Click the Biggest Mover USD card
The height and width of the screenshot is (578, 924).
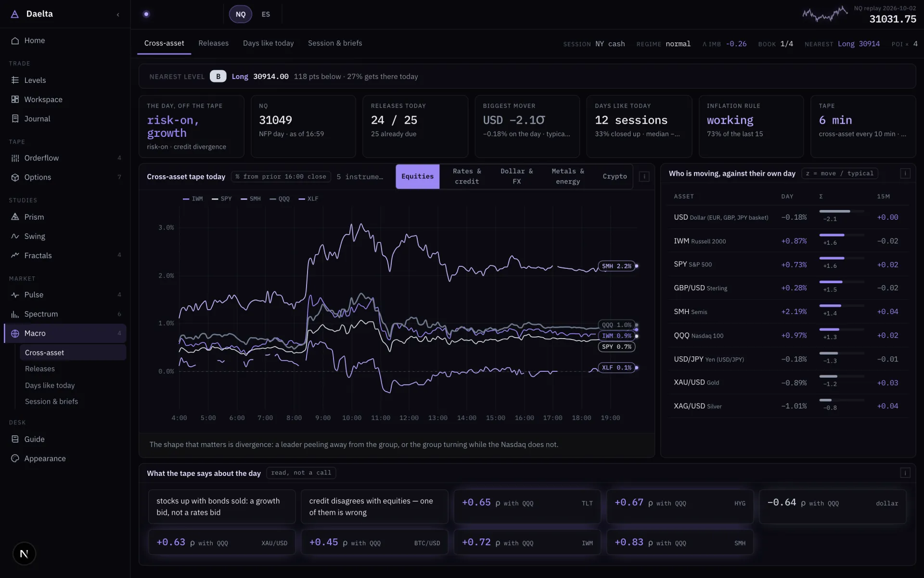pyautogui.click(x=527, y=126)
